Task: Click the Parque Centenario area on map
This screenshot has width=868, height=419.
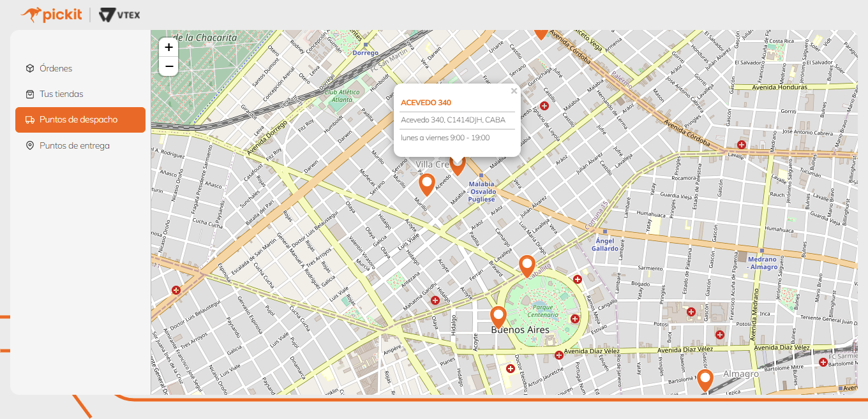Action: [x=541, y=311]
